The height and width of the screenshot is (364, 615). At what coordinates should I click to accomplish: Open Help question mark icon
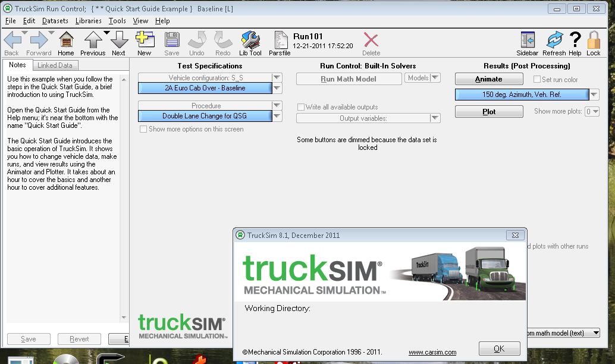coord(575,40)
